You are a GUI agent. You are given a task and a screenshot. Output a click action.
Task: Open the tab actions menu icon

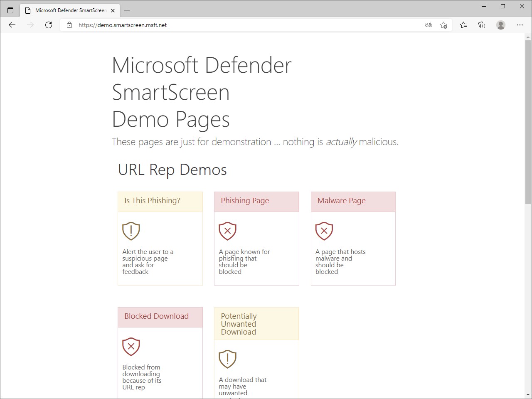(x=10, y=10)
